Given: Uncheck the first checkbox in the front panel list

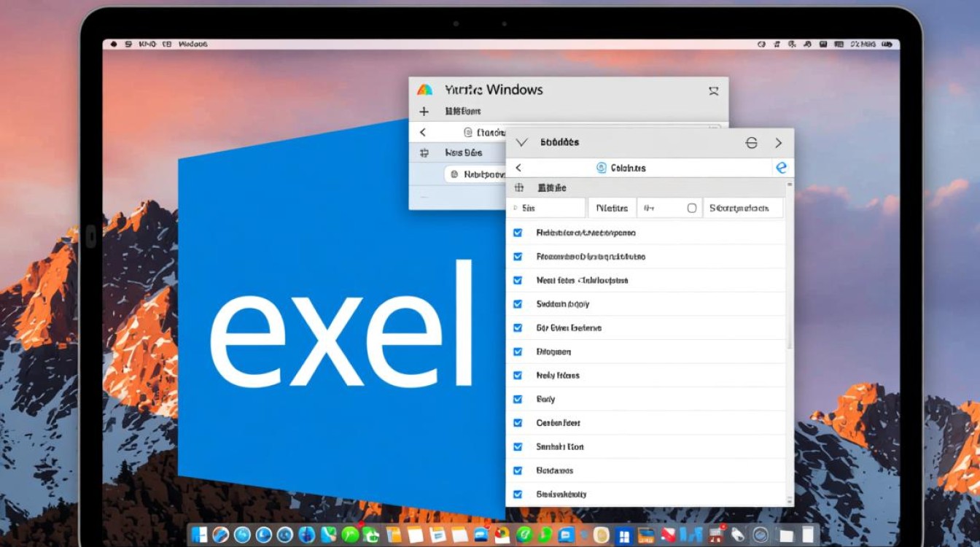Looking at the screenshot, I should (518, 233).
